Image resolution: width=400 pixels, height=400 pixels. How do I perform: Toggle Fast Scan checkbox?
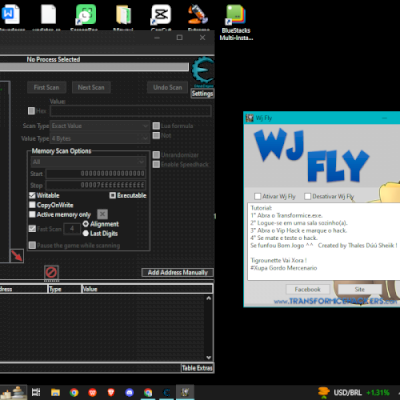(x=32, y=229)
